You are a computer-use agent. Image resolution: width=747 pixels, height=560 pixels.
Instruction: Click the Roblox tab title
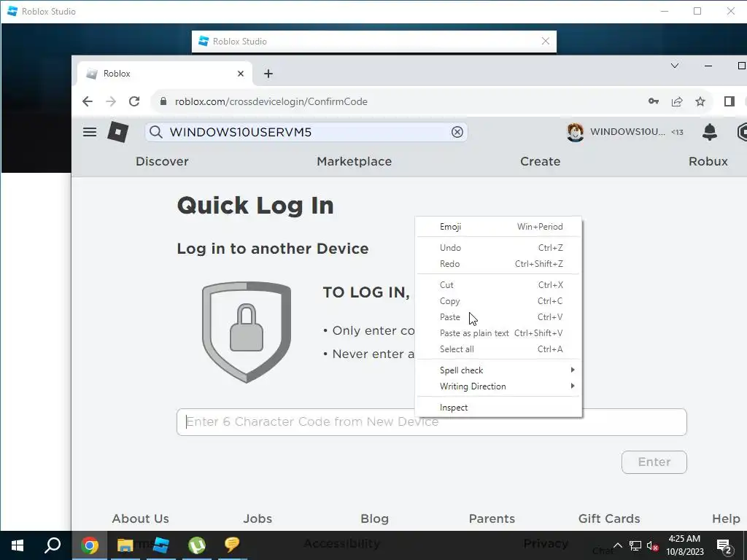pos(117,74)
